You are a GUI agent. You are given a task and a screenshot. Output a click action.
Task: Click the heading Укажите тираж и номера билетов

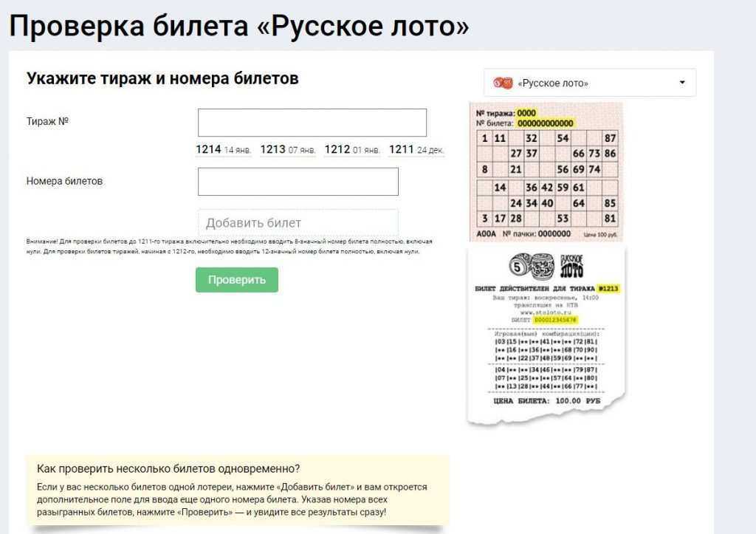click(x=162, y=78)
